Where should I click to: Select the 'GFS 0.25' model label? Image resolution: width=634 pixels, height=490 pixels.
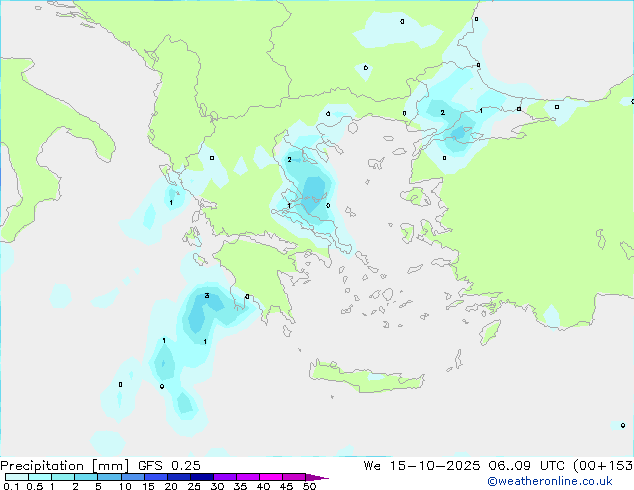coord(169,466)
